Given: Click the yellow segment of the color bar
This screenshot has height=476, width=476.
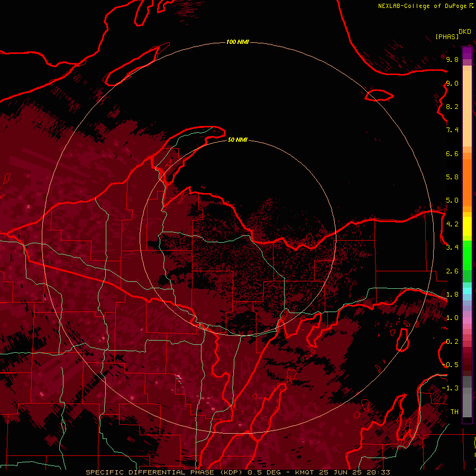Looking at the screenshot, I should 467,226.
